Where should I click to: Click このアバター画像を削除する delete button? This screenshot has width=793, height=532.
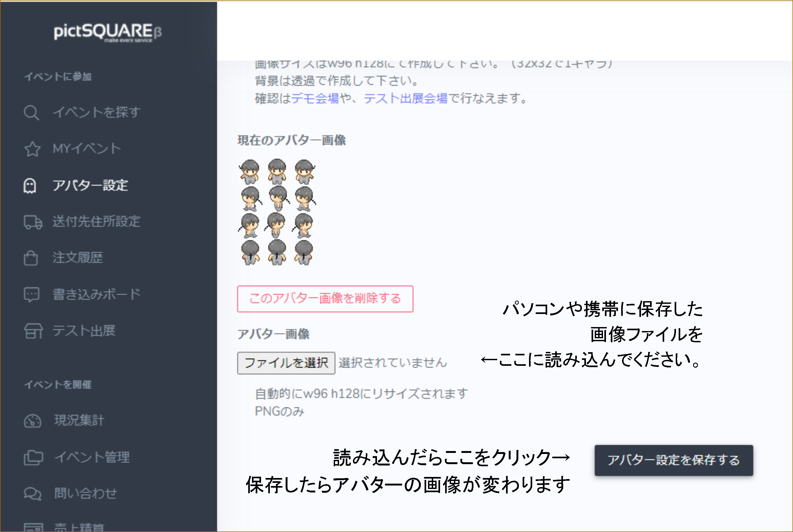(x=325, y=298)
